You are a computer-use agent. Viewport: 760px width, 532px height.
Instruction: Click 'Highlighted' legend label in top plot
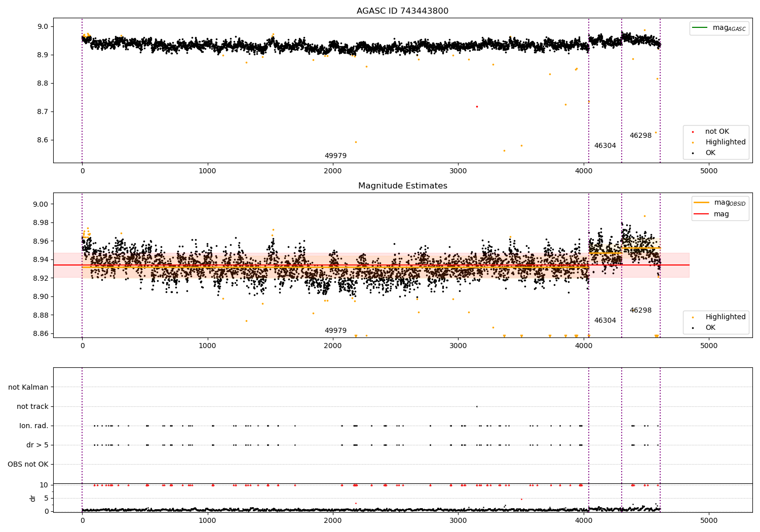[x=726, y=142]
